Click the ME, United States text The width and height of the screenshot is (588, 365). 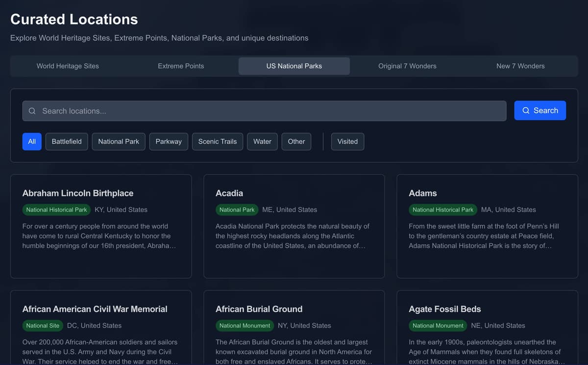coord(290,209)
